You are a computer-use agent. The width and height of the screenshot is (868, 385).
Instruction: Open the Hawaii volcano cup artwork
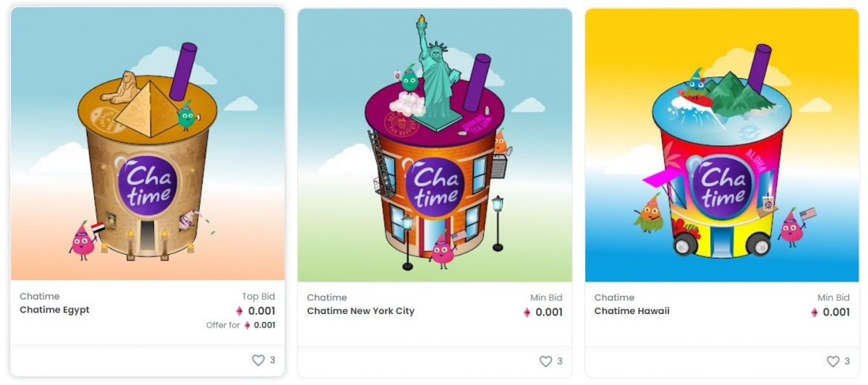coord(722,145)
